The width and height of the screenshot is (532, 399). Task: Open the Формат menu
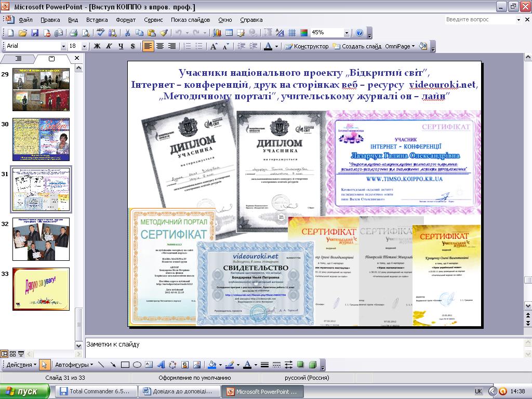(x=126, y=20)
